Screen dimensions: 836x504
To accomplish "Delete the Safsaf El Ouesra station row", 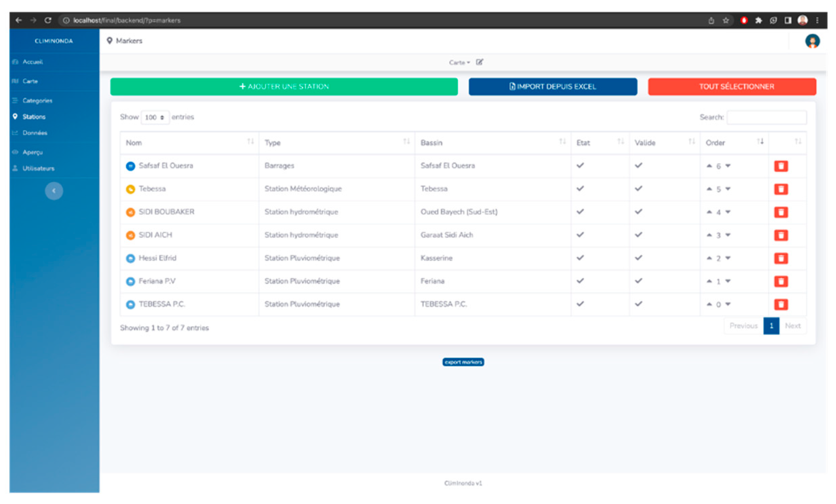I will [x=781, y=166].
